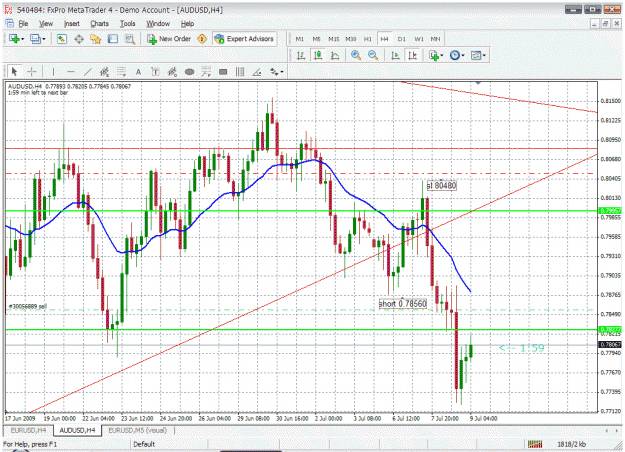Select the W1 timeframe button
Image resolution: width=625 pixels, height=452 pixels.
419,39
